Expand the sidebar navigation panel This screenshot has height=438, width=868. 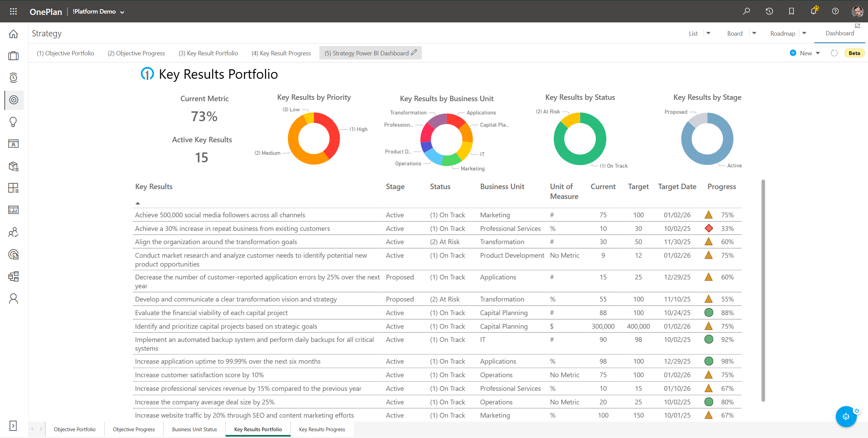click(13, 426)
